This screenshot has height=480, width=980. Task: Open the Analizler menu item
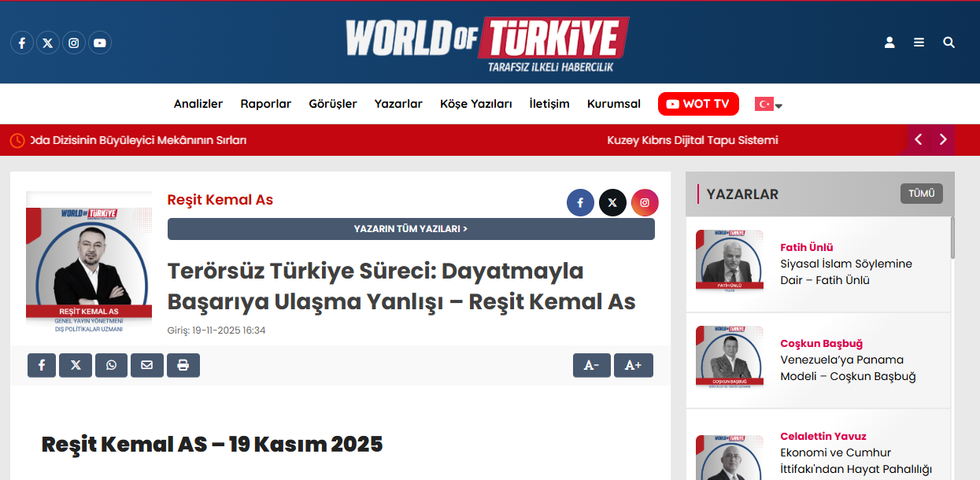(198, 104)
